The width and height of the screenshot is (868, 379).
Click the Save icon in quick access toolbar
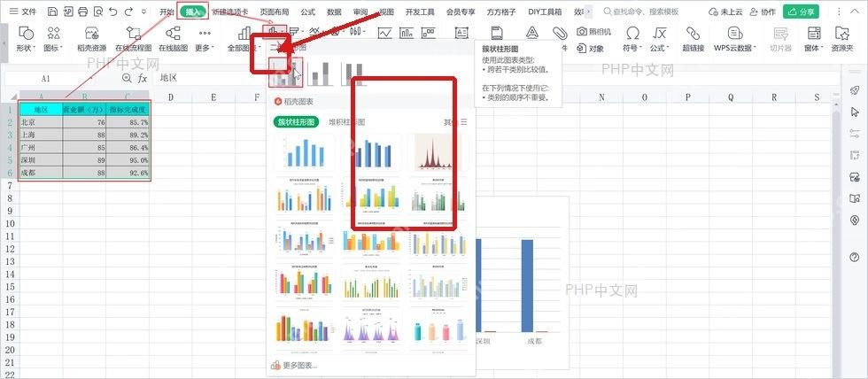[x=52, y=12]
